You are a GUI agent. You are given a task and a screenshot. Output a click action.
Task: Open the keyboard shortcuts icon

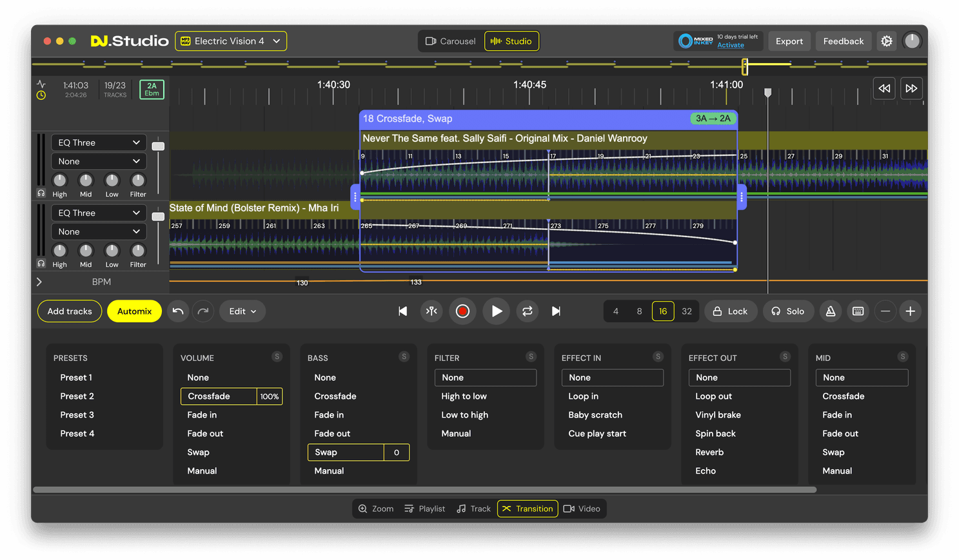[x=858, y=311]
